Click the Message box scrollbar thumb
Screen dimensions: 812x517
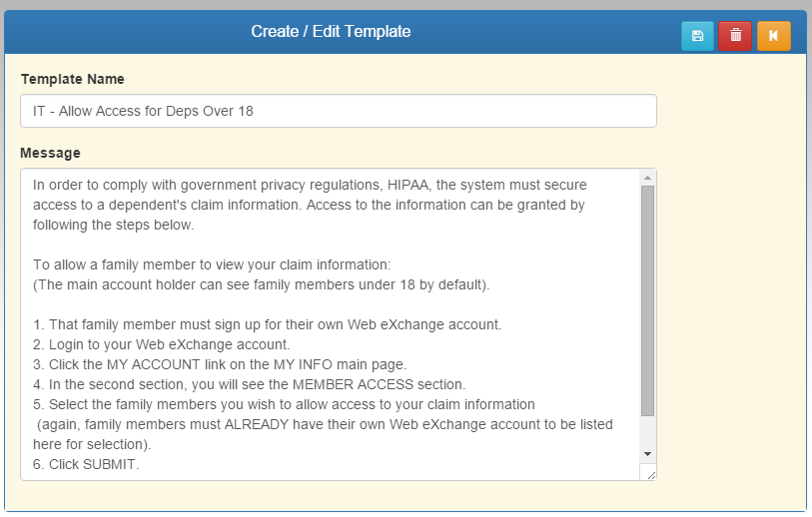tap(647, 299)
